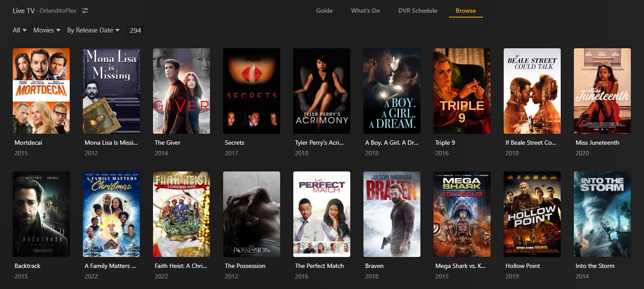Expand the All filter dropdown
The width and height of the screenshot is (644, 289).
(20, 30)
